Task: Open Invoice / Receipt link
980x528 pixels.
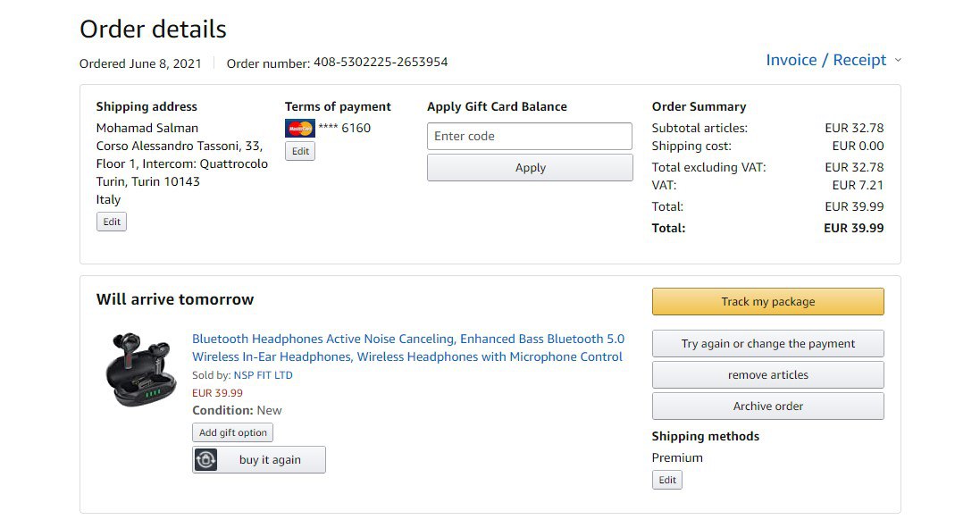Action: tap(825, 60)
